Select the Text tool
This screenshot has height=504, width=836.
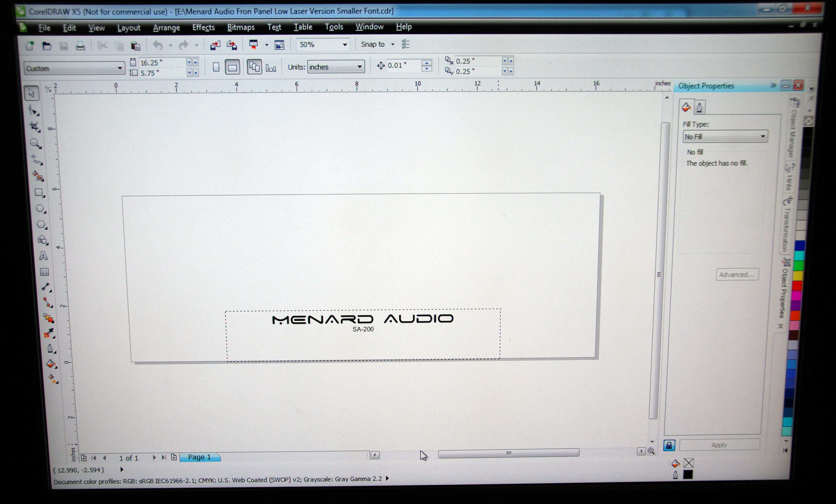point(43,256)
